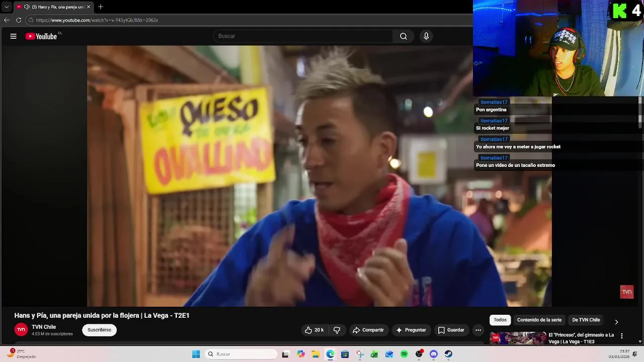644x362 pixels.
Task: Dislike the video with thumbs-down icon
Action: pos(337,330)
